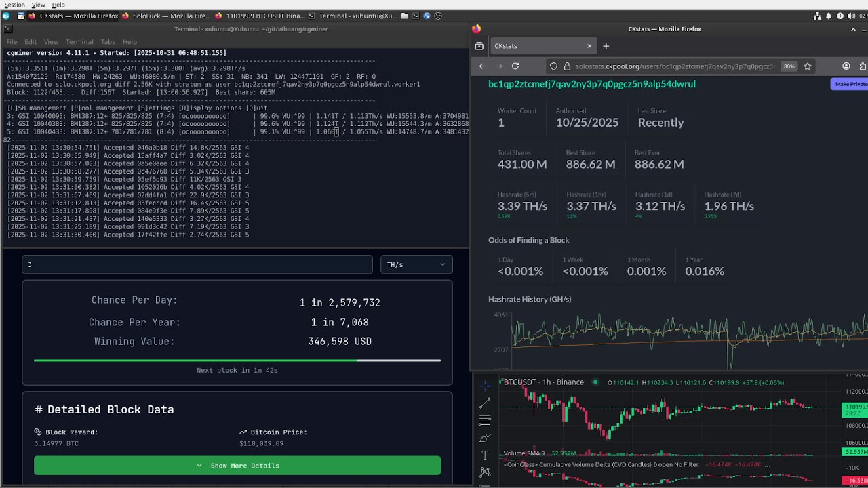This screenshot has height=488, width=868.
Task: Click the 0.016% 1 Year odds value
Action: tap(705, 271)
